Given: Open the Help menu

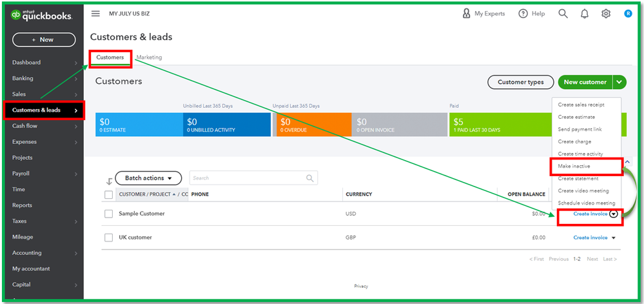Looking at the screenshot, I should click(x=531, y=14).
